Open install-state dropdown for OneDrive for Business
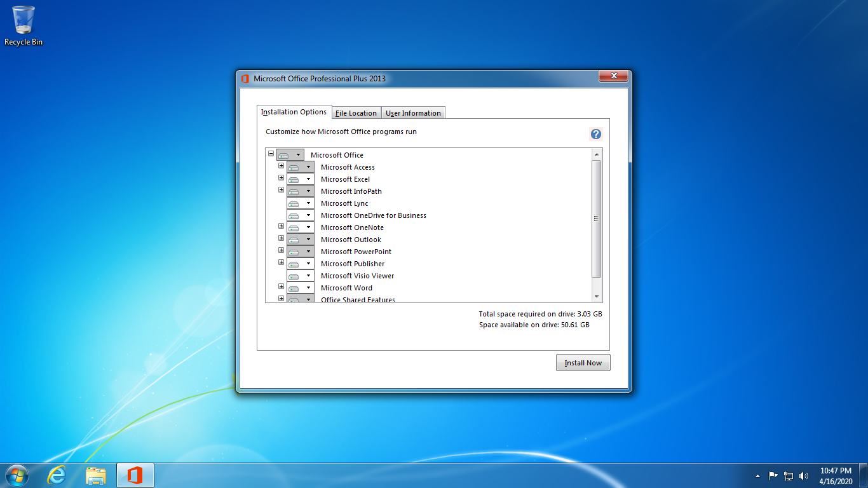The height and width of the screenshot is (488, 868). coord(301,215)
